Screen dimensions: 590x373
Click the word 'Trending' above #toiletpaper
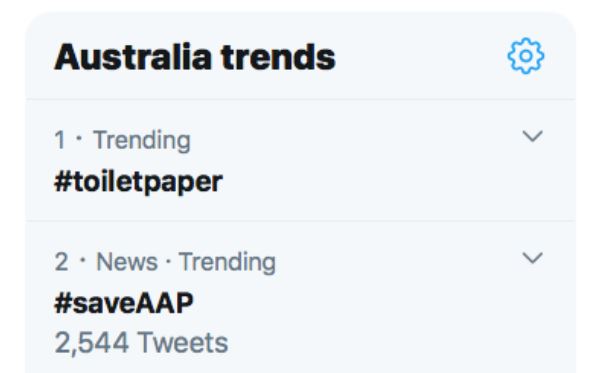coord(142,141)
